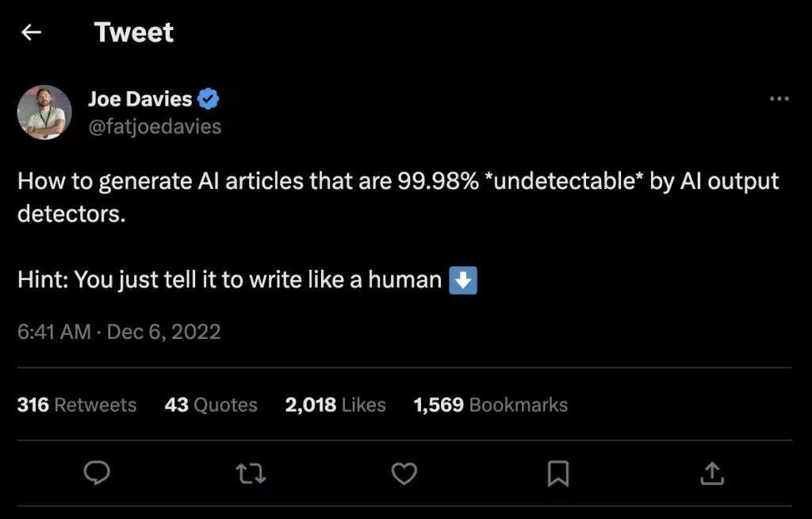Bookmark this tweet
Screen dimensions: 812x519
pos(558,474)
